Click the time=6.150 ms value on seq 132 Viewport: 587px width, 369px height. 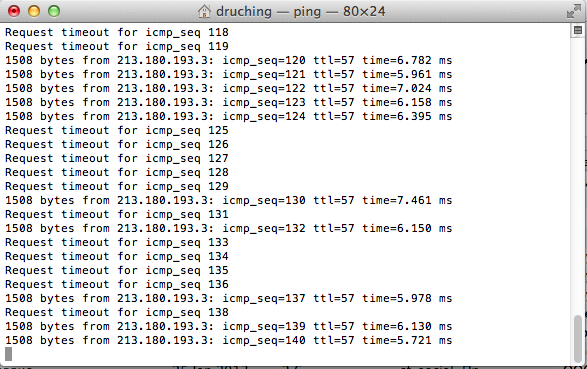click(x=407, y=228)
